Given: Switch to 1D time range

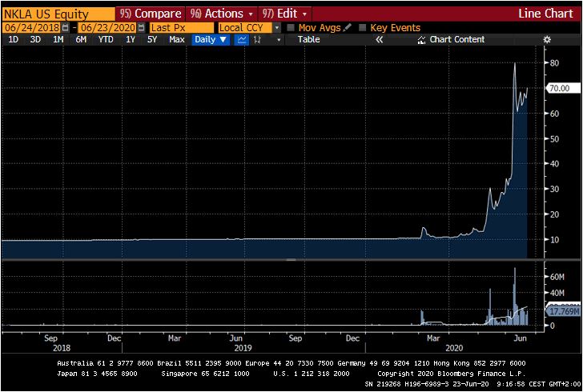Looking at the screenshot, I should click(x=14, y=39).
